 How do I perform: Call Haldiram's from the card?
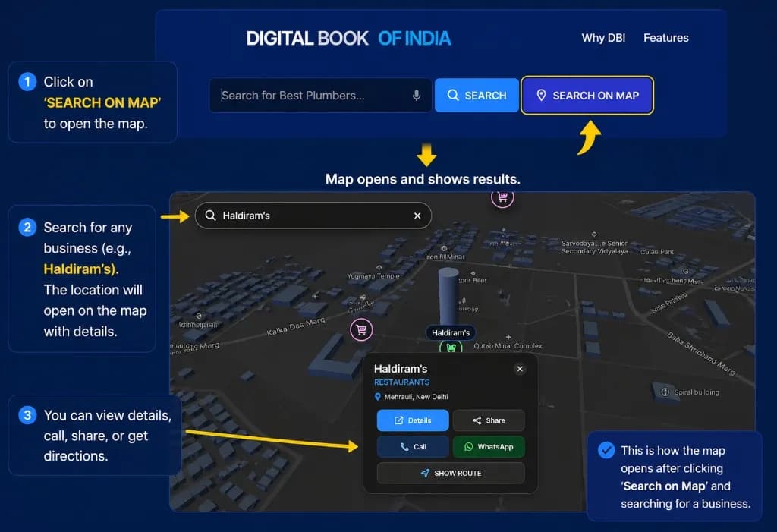click(x=413, y=447)
